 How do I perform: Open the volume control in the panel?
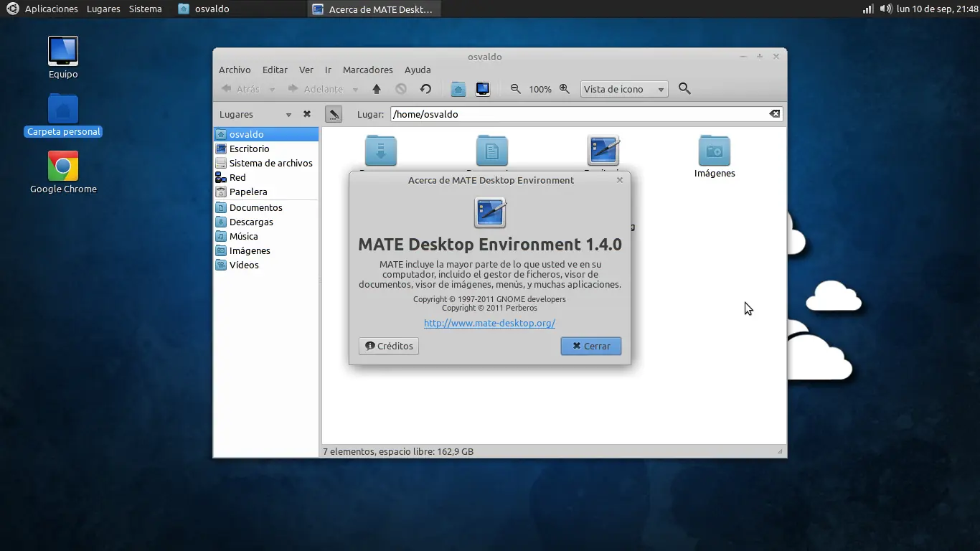tap(886, 9)
